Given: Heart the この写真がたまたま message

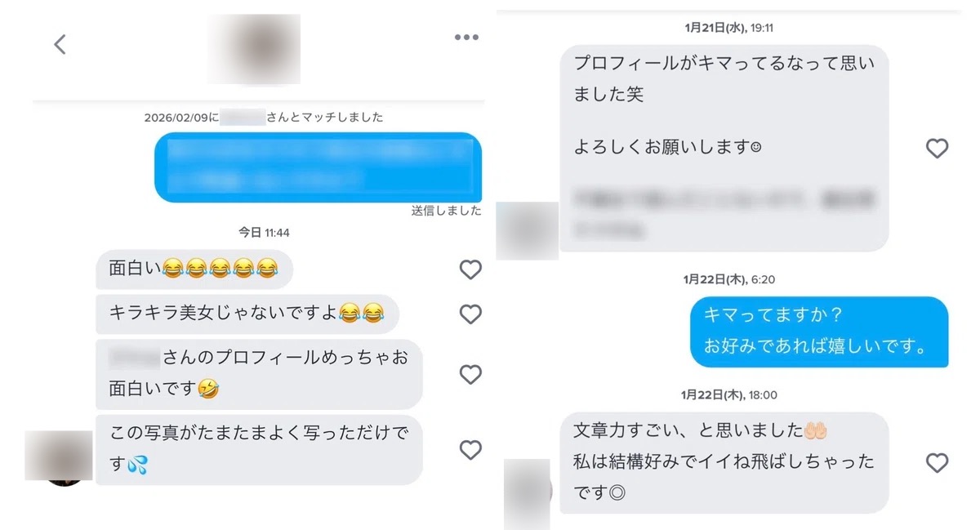Looking at the screenshot, I should click(470, 450).
